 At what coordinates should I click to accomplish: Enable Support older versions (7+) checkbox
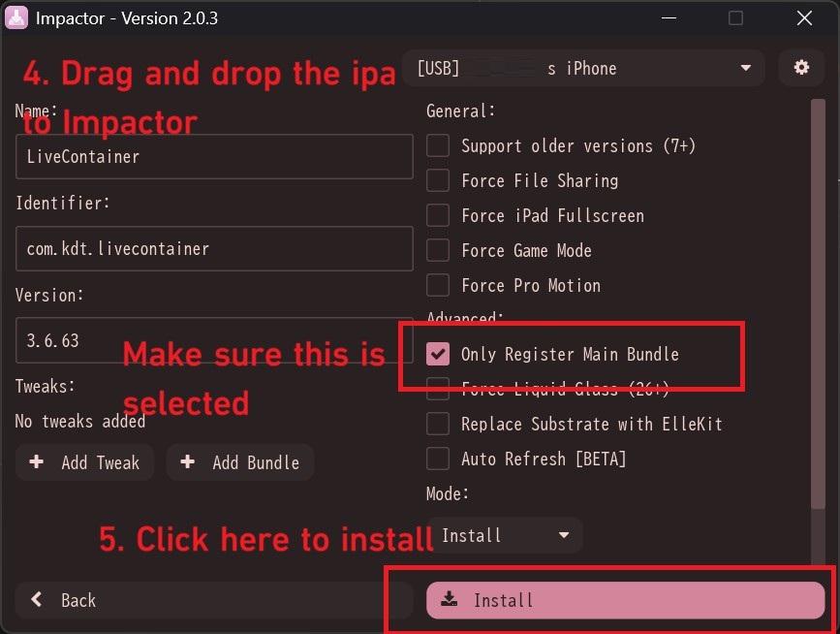[438, 145]
